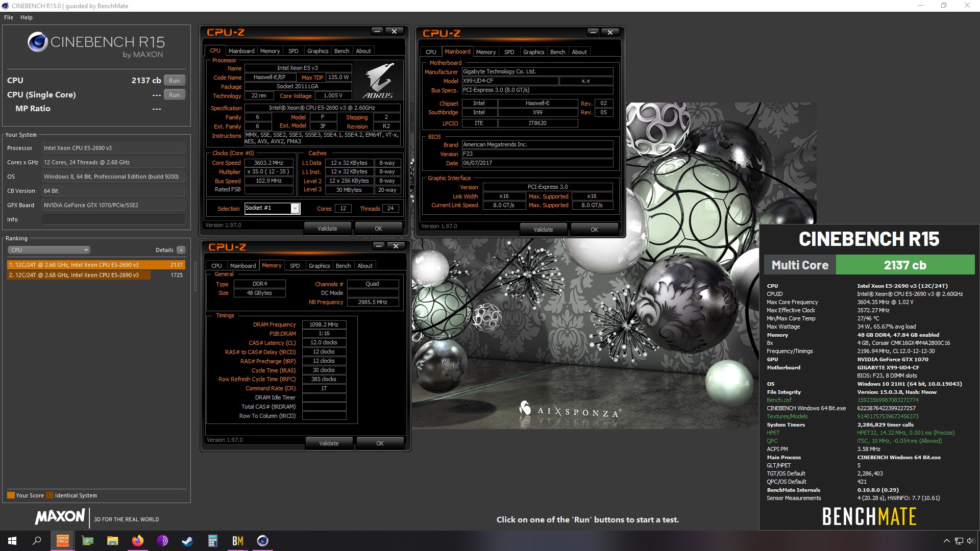This screenshot has width=980, height=551.
Task: Switch to CPU tab in Mainboard CPU-Z window
Action: pos(431,52)
